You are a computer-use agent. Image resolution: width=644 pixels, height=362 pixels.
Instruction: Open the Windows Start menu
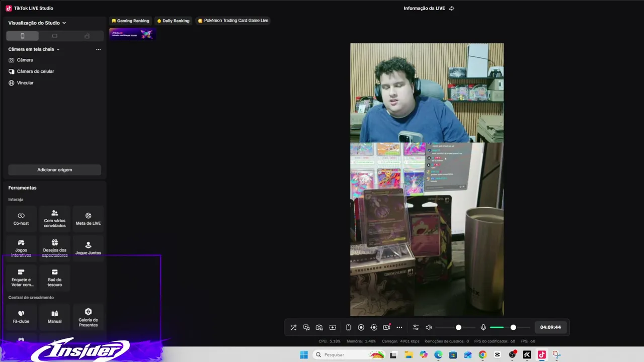coord(304,355)
